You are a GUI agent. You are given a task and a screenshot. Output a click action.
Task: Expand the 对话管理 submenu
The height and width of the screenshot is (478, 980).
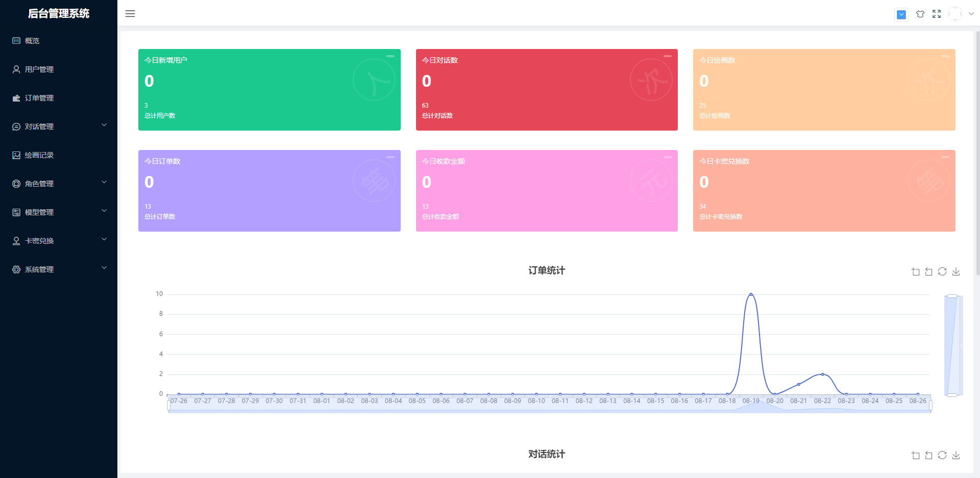point(59,126)
